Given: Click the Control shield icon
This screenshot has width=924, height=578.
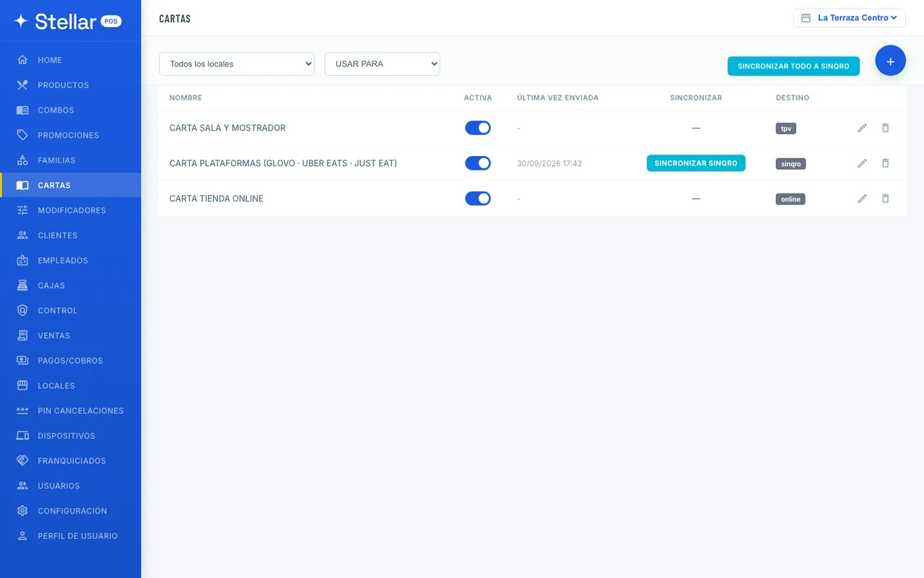Looking at the screenshot, I should [x=22, y=311].
